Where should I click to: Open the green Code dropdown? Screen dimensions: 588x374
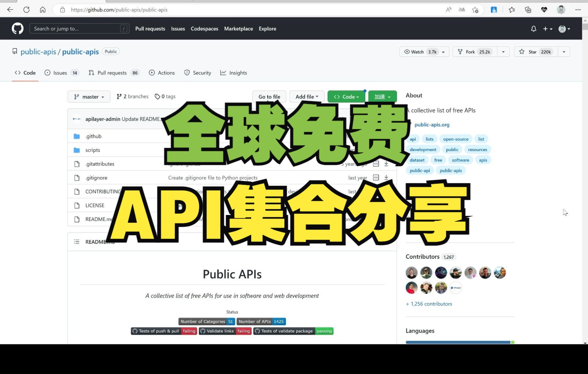point(346,96)
